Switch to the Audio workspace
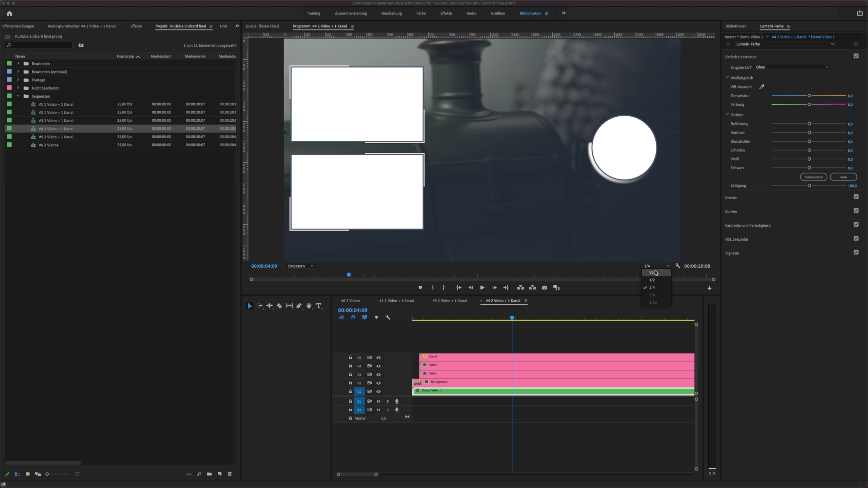The width and height of the screenshot is (868, 488). click(x=471, y=13)
